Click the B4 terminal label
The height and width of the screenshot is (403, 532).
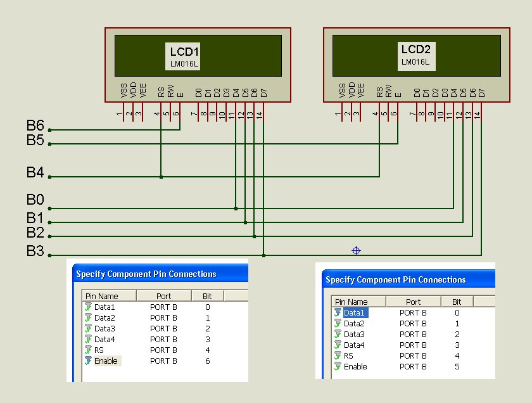[x=35, y=172]
